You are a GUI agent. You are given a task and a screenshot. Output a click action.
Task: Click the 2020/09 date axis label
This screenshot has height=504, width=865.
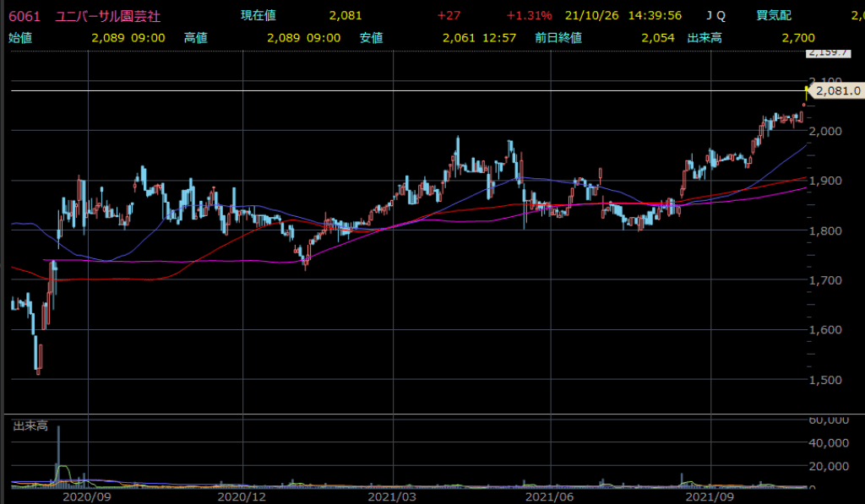[87, 497]
